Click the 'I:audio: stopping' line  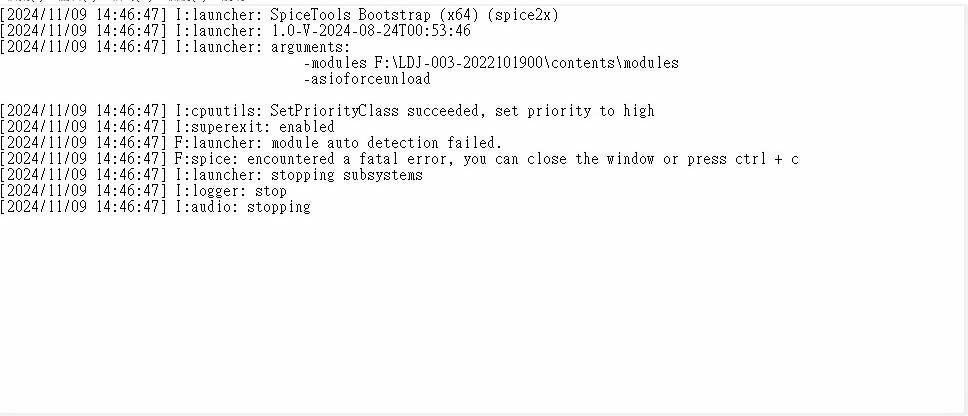[243, 207]
